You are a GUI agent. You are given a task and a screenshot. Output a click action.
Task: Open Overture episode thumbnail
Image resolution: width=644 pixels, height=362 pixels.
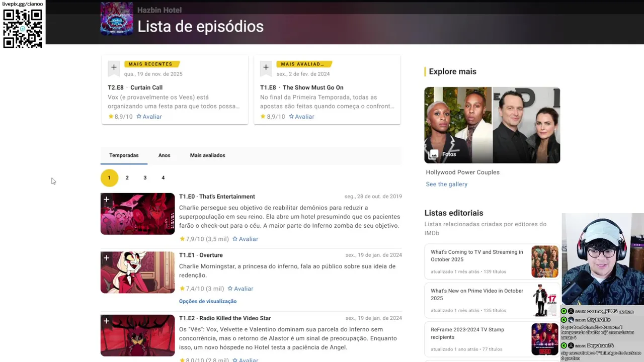coord(137,273)
